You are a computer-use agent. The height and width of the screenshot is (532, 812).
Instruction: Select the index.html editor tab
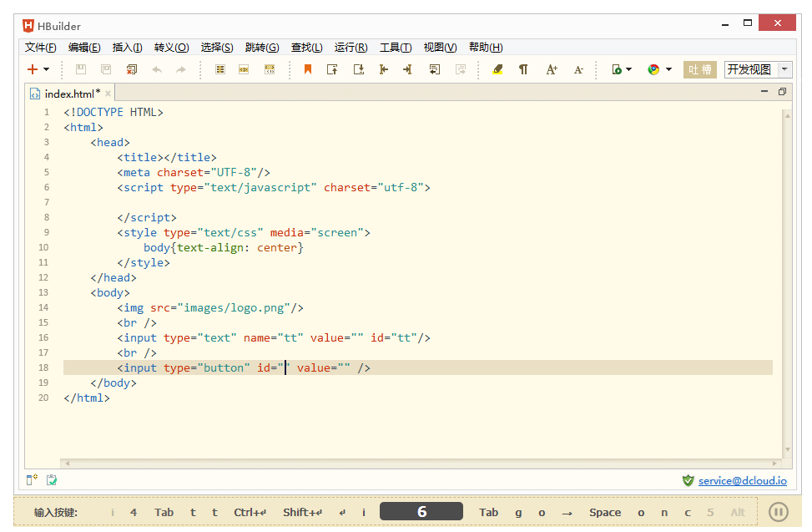click(x=69, y=94)
